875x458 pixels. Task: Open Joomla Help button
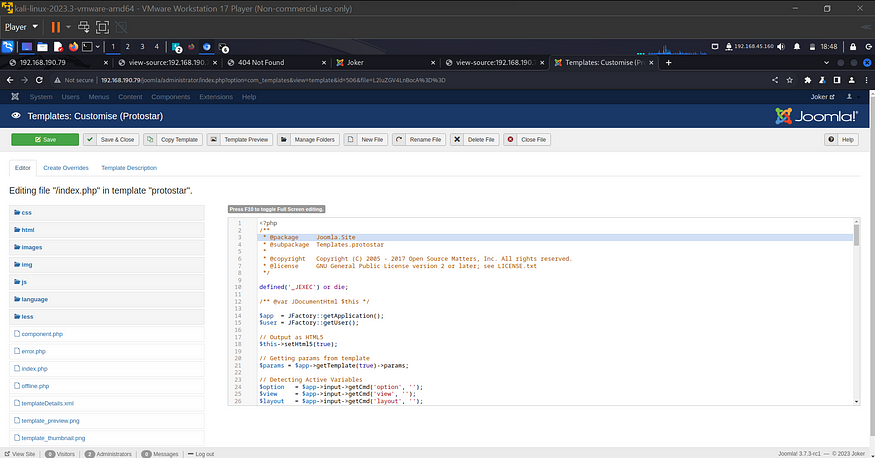(841, 139)
